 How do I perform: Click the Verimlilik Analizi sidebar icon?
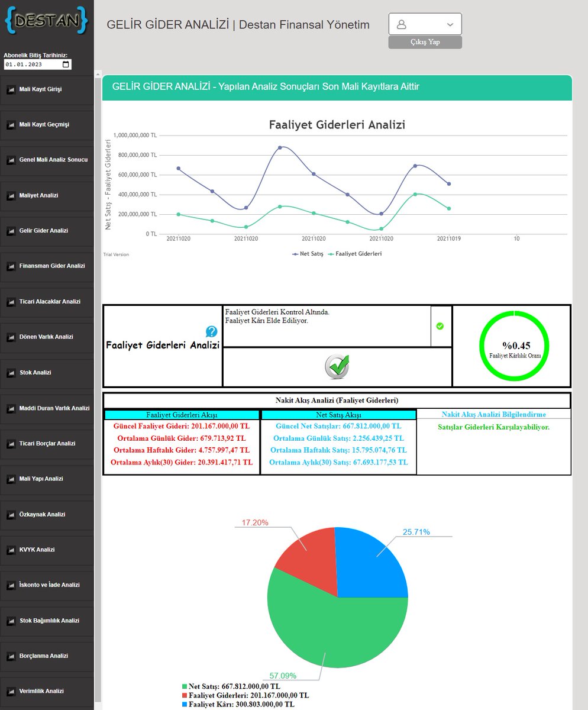click(10, 692)
